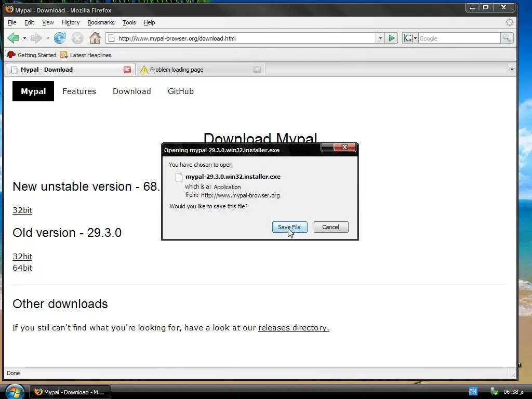Close the Mypal - Download tab

(127, 70)
